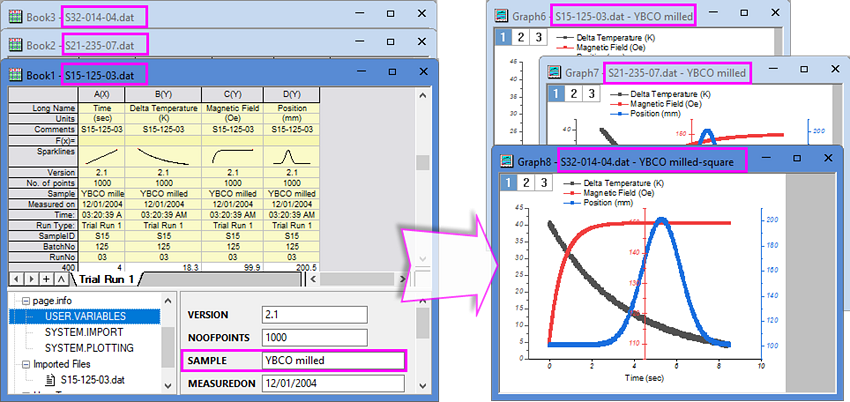Click the Graph8 window icon
Screen dimensions: 850x402
507,161
